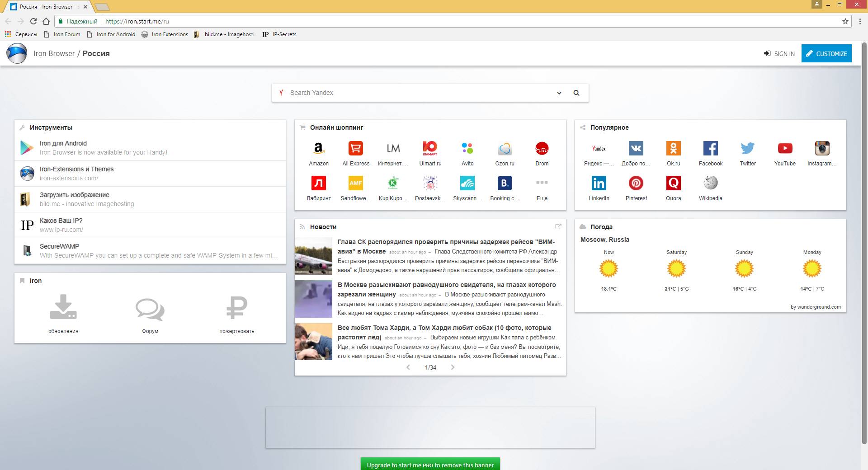Click the Iron Browser logo
Screen dimensions: 868x470
click(x=17, y=53)
